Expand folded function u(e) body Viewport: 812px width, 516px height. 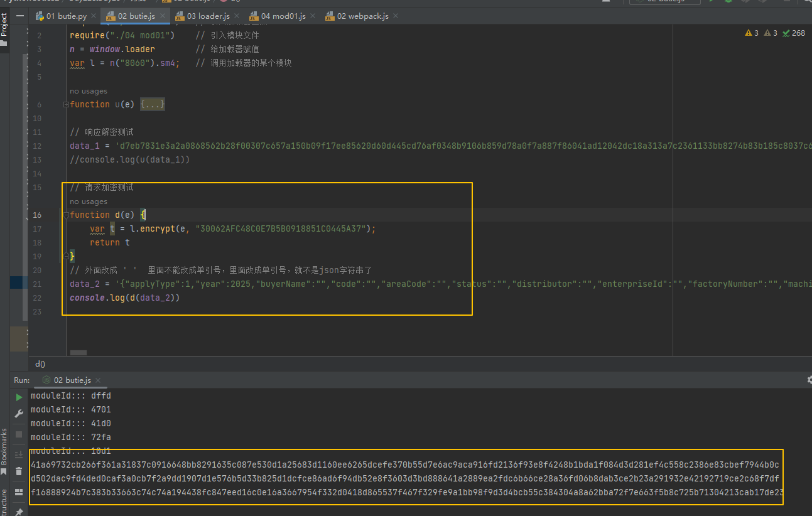click(66, 104)
